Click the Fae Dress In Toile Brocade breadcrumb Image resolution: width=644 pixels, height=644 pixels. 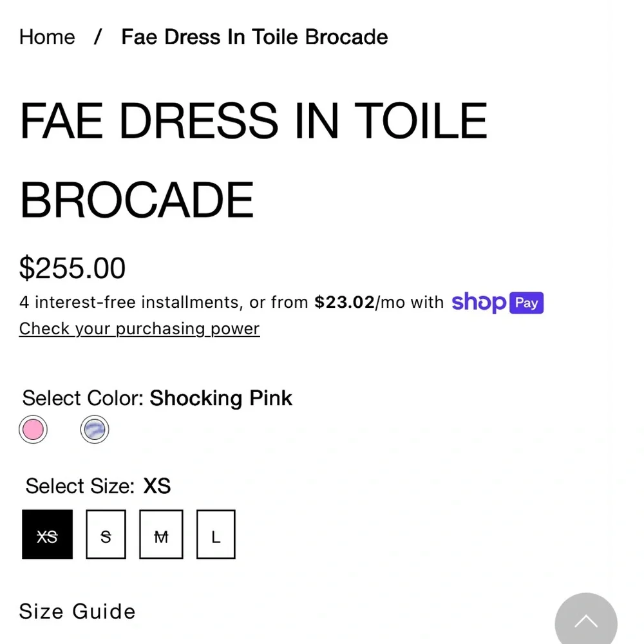(x=254, y=37)
